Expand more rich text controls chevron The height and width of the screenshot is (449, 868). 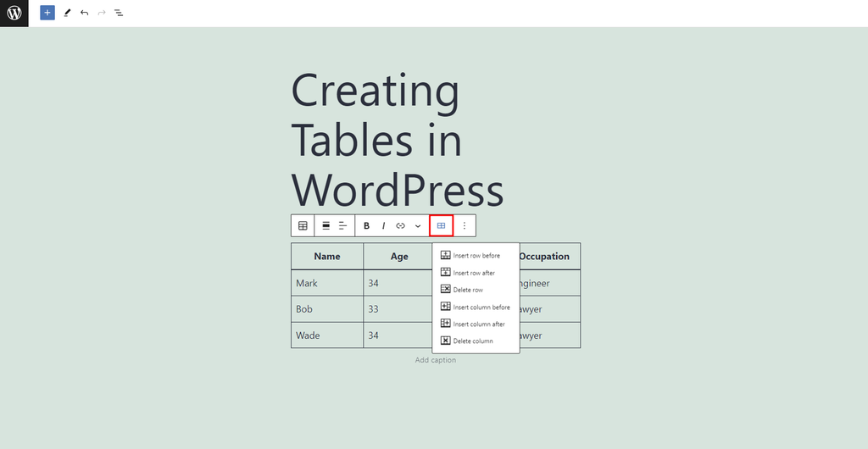click(418, 225)
